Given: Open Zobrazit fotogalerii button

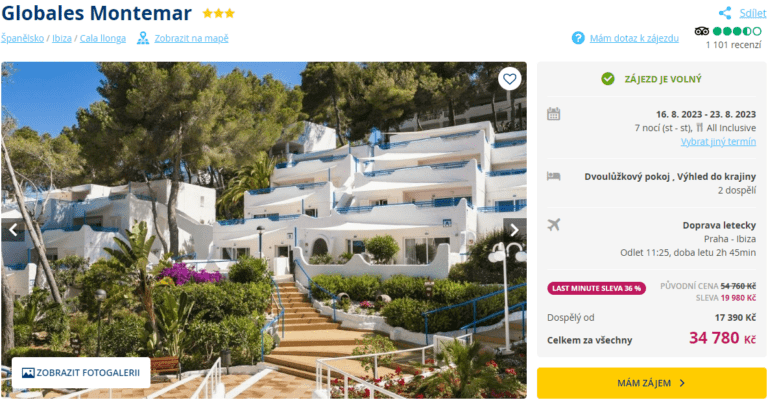Looking at the screenshot, I should (x=81, y=373).
